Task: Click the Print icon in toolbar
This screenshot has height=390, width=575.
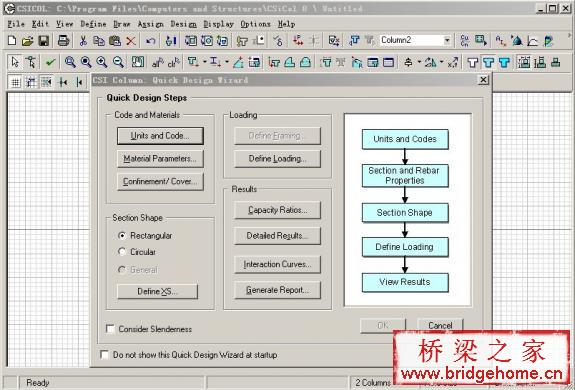Action: pyautogui.click(x=63, y=40)
